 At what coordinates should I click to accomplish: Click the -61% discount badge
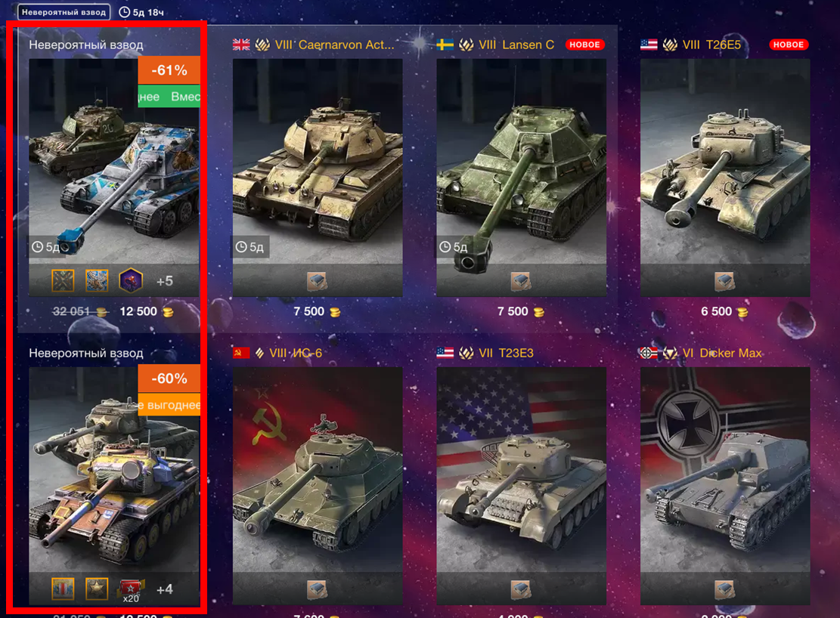tap(169, 70)
